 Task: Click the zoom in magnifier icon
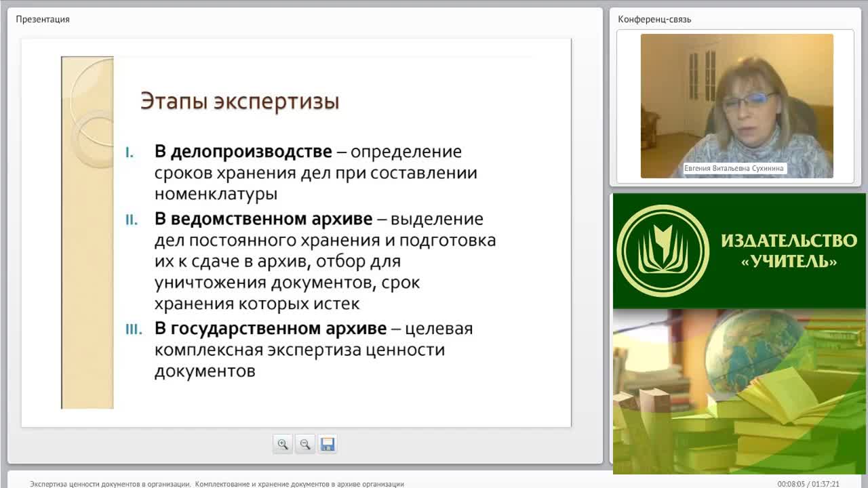pyautogui.click(x=283, y=445)
